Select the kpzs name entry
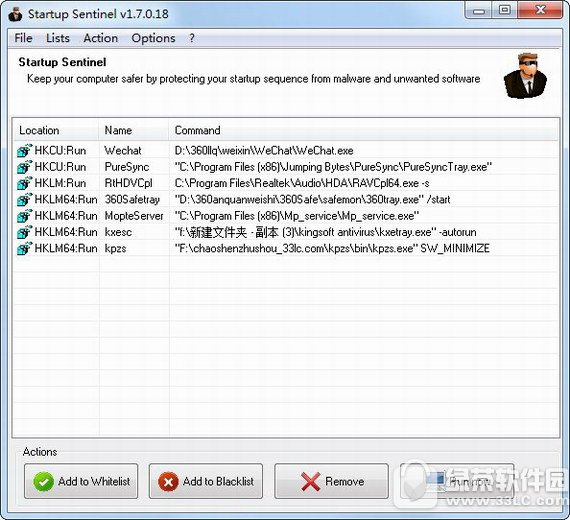This screenshot has height=520, width=570. (115, 248)
